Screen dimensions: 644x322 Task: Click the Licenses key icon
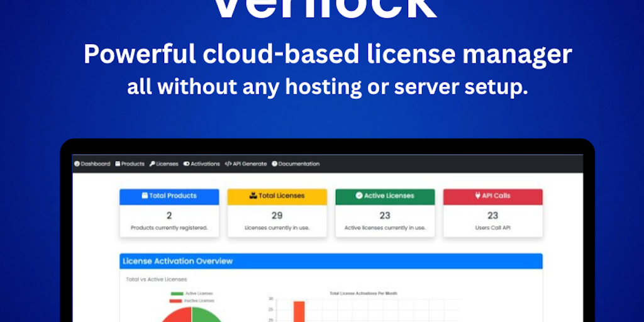[x=152, y=164]
